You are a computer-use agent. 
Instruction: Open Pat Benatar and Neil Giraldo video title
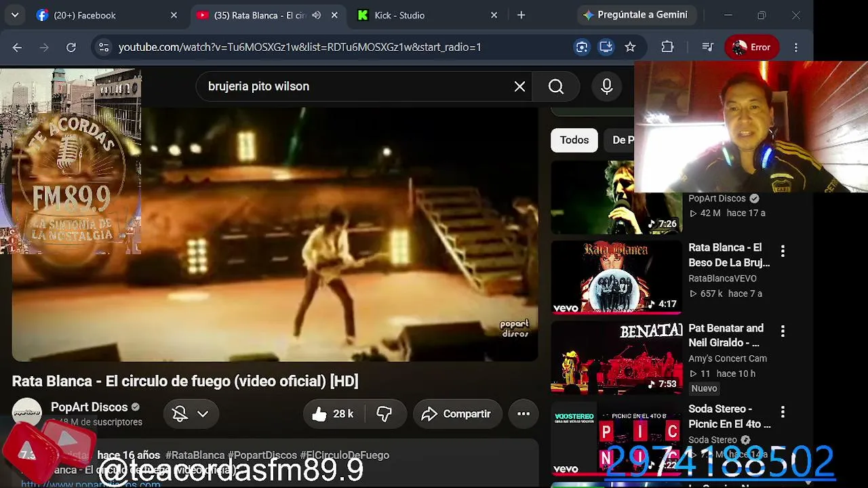[x=726, y=335]
